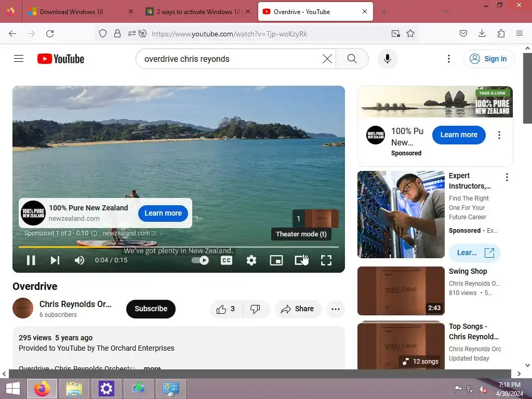Open Firefox downloads panel
Viewport: 532px width, 399px height.
click(482, 33)
